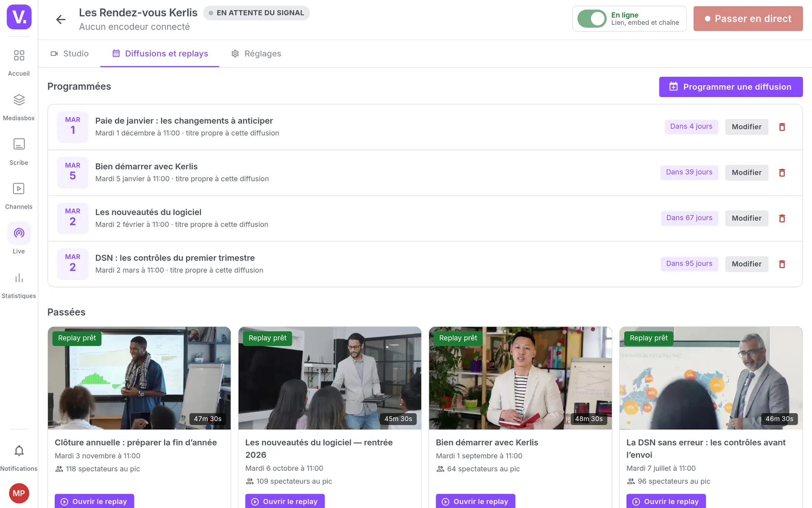Open the Live section icon

(x=19, y=233)
